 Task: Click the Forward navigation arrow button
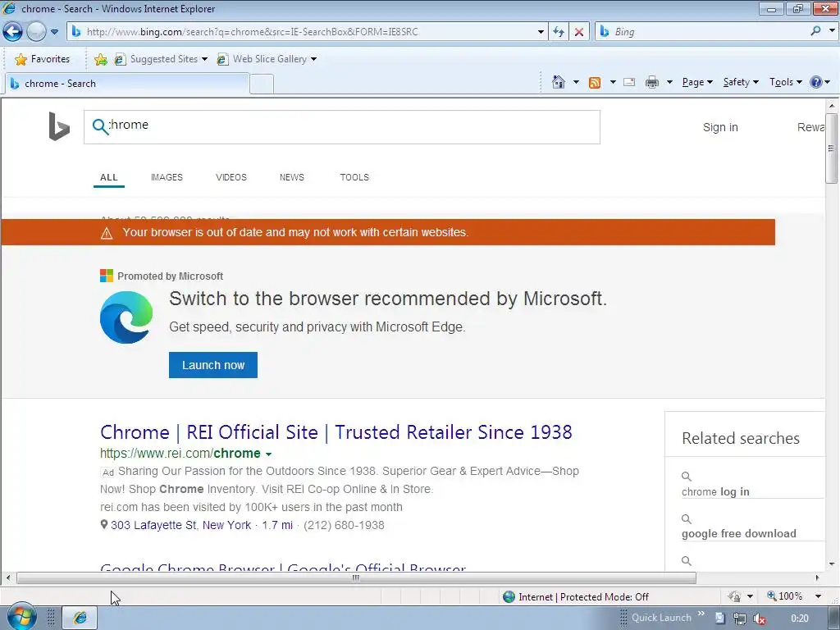[x=36, y=32]
